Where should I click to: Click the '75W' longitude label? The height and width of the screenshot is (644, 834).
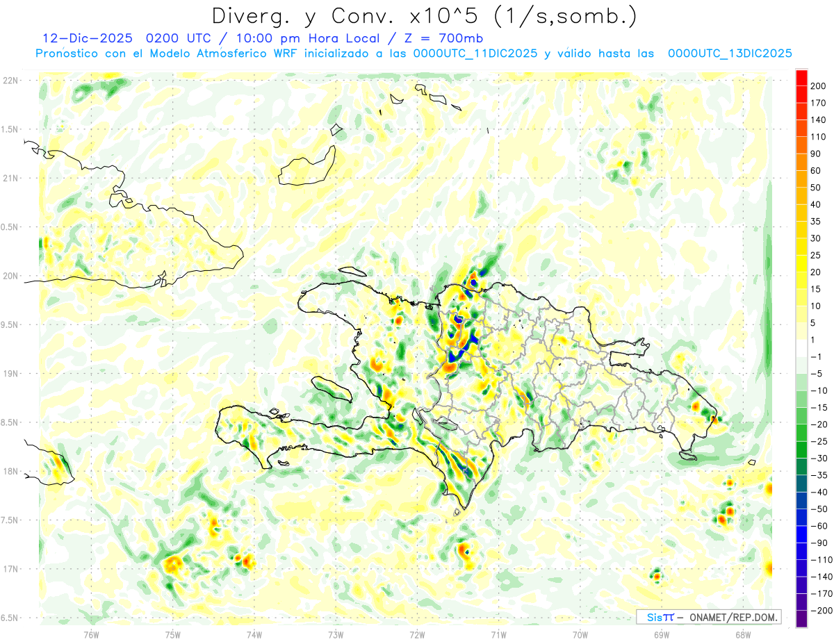pyautogui.click(x=173, y=634)
